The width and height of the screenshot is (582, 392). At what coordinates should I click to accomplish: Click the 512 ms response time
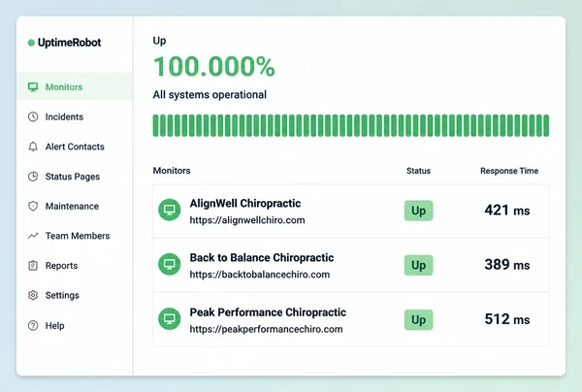coord(507,319)
